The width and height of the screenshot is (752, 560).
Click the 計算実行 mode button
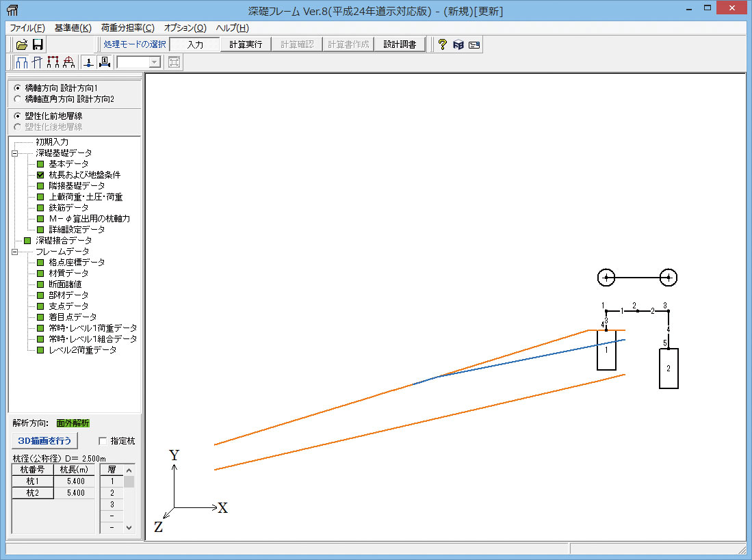[x=246, y=44]
